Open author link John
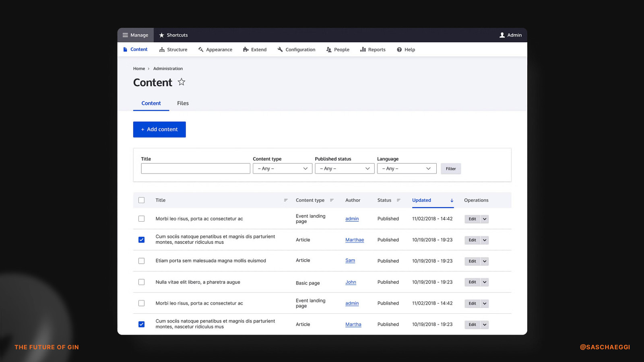 351,282
